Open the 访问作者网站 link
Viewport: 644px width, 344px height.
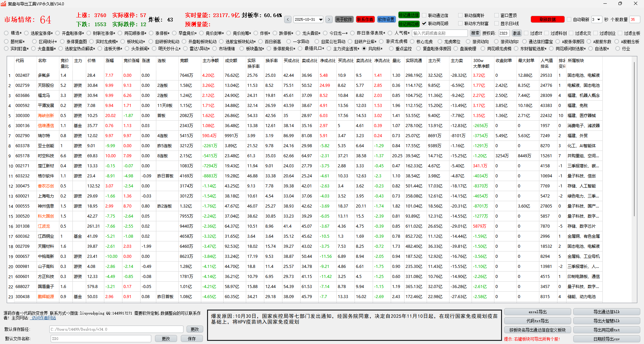coord(44,318)
